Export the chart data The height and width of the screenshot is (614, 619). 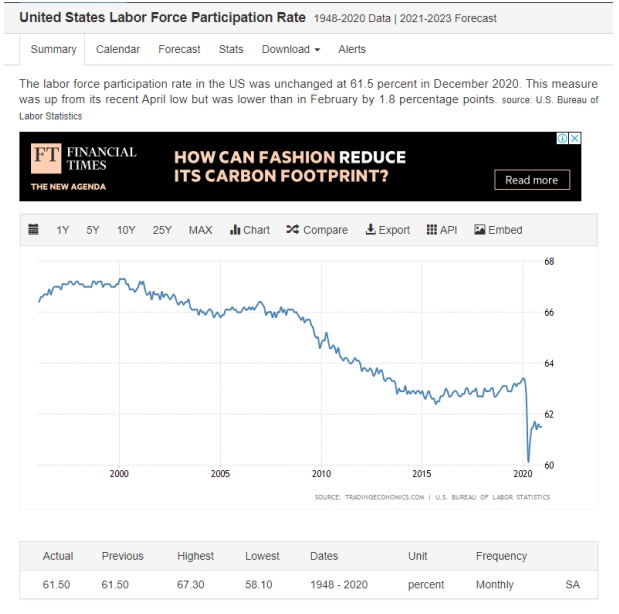(387, 230)
